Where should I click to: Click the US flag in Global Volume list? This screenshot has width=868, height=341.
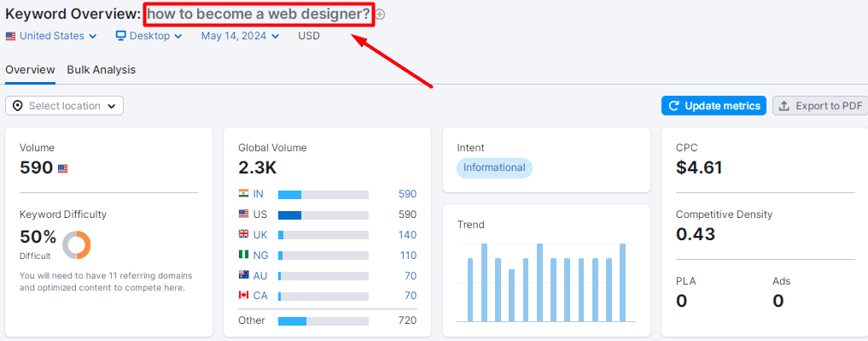(x=243, y=214)
